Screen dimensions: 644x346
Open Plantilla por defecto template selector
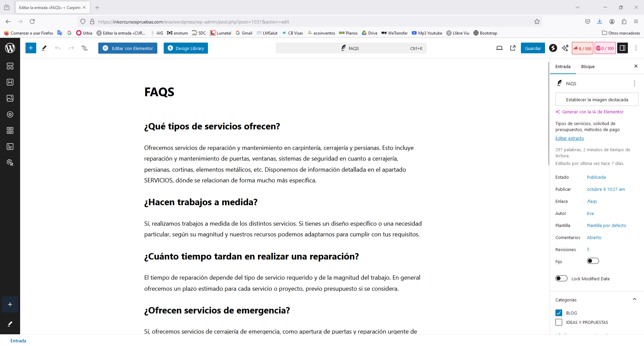pyautogui.click(x=606, y=226)
